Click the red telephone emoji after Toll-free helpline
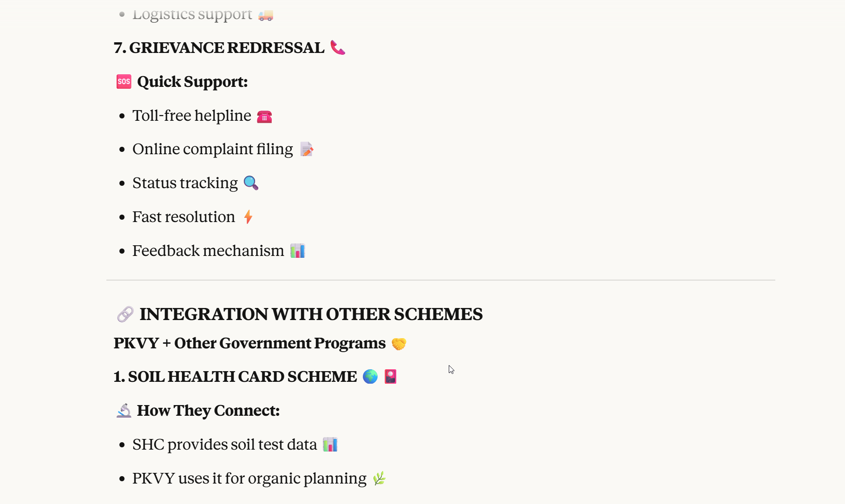The width and height of the screenshot is (845, 504). 264,116
